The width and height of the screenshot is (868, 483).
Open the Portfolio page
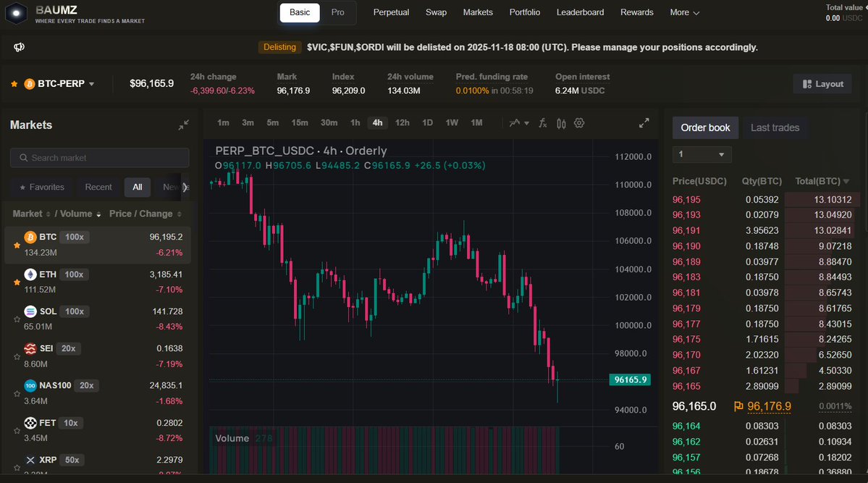click(x=525, y=12)
